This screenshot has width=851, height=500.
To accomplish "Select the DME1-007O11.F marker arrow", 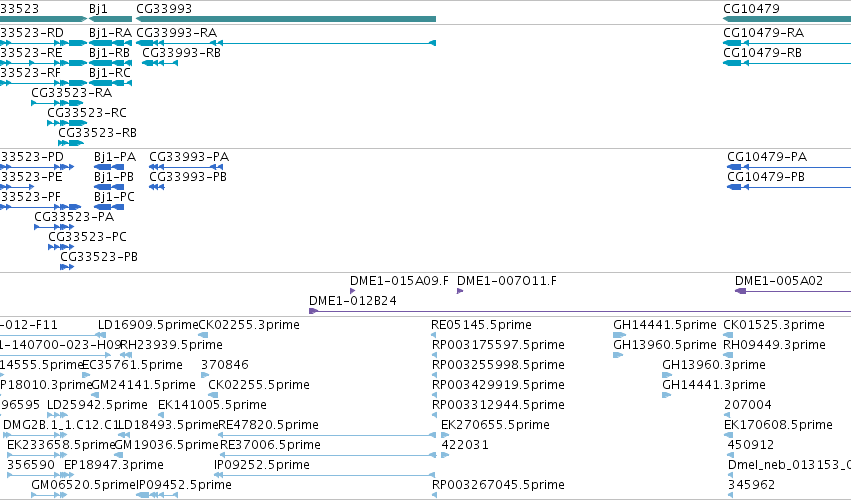I will (x=460, y=291).
